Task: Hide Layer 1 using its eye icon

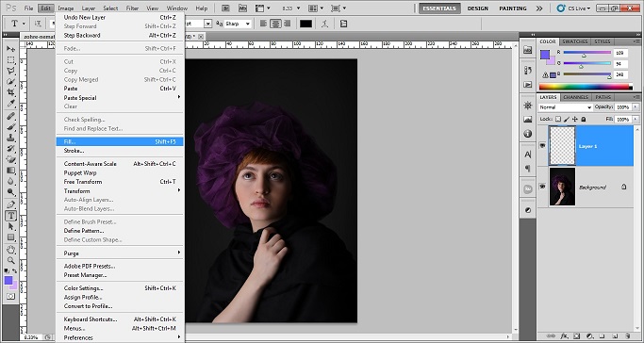Action: [x=542, y=146]
